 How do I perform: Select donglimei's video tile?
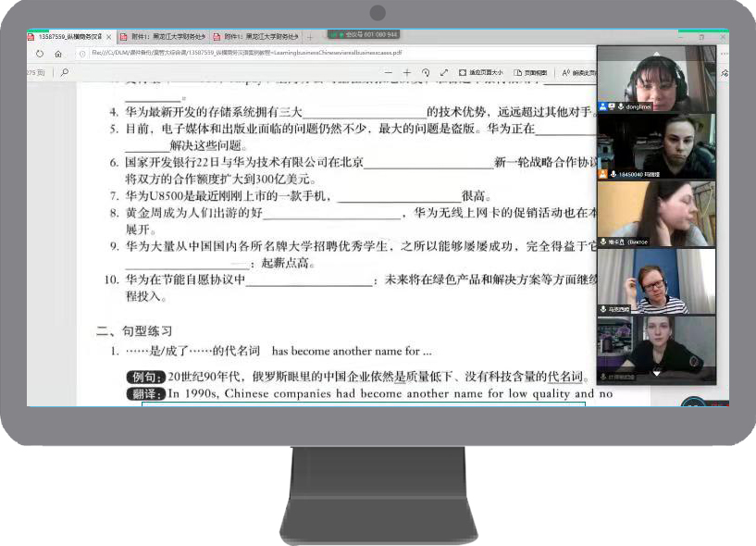pos(656,79)
